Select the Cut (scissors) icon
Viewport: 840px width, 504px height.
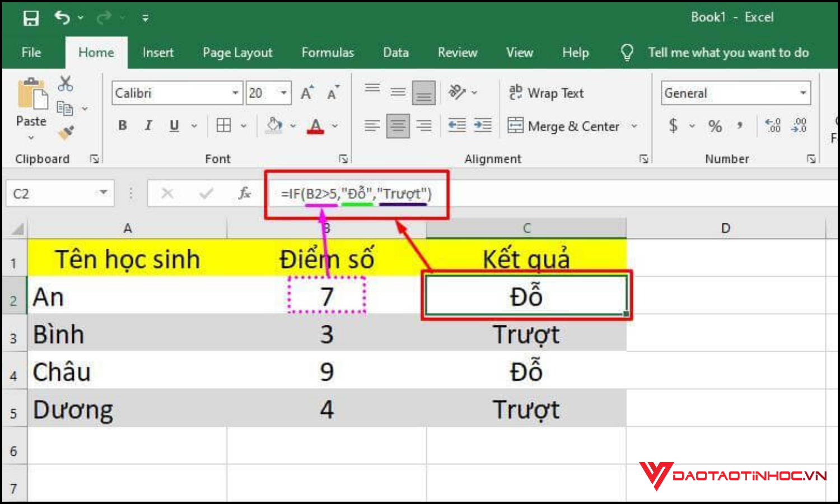pyautogui.click(x=66, y=83)
